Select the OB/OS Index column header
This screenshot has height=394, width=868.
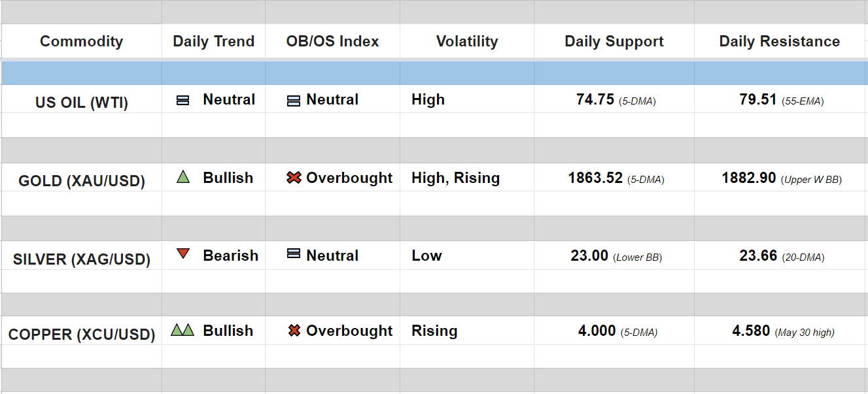(x=332, y=41)
